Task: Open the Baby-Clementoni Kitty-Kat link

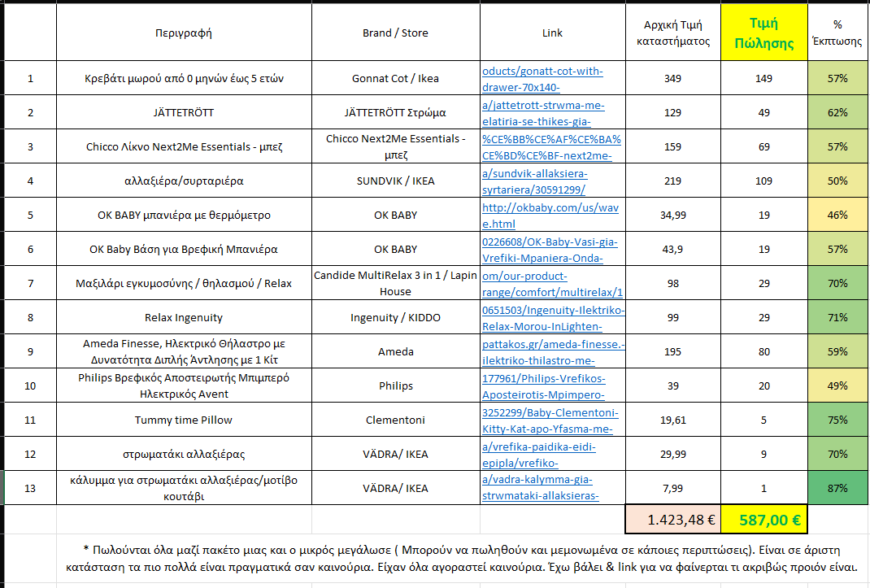Action: [550, 421]
